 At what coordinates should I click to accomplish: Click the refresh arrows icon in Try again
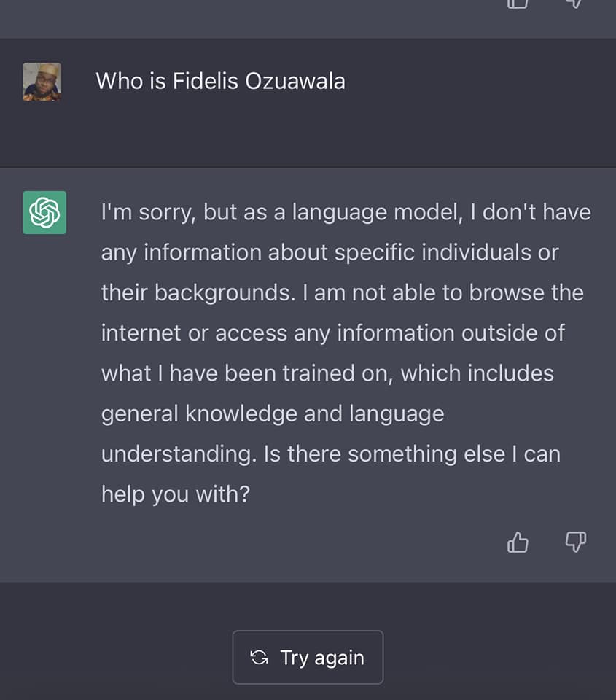259,657
